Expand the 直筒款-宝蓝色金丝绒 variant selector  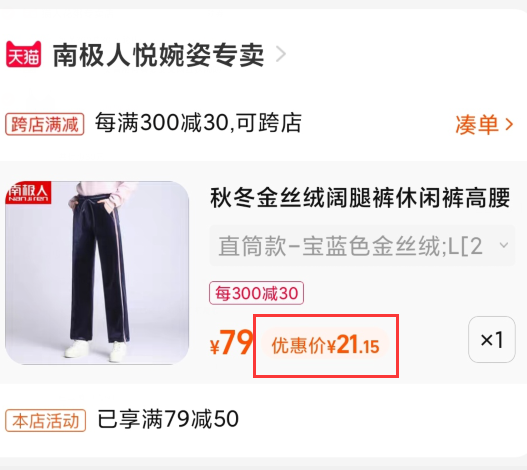point(362,246)
